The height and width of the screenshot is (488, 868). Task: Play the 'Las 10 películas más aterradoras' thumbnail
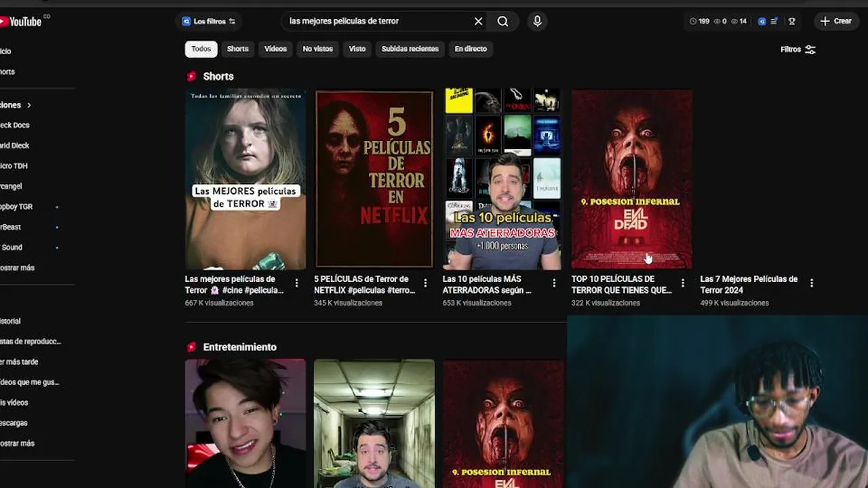(x=503, y=180)
